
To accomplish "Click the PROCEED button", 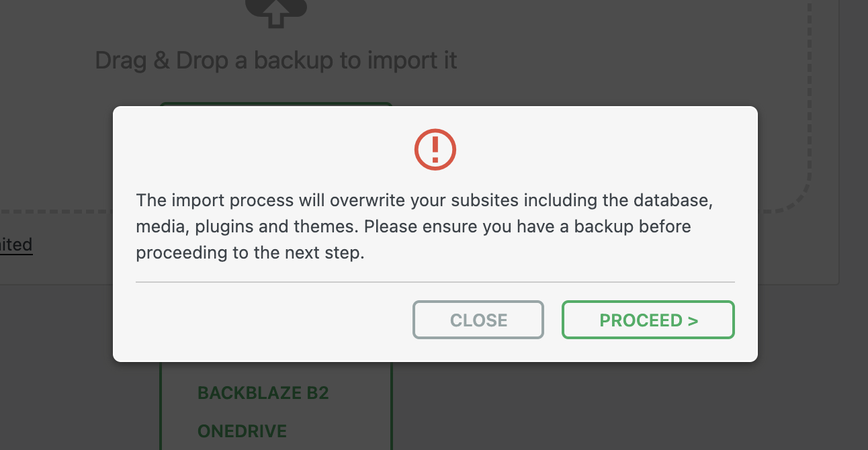I will pos(648,320).
